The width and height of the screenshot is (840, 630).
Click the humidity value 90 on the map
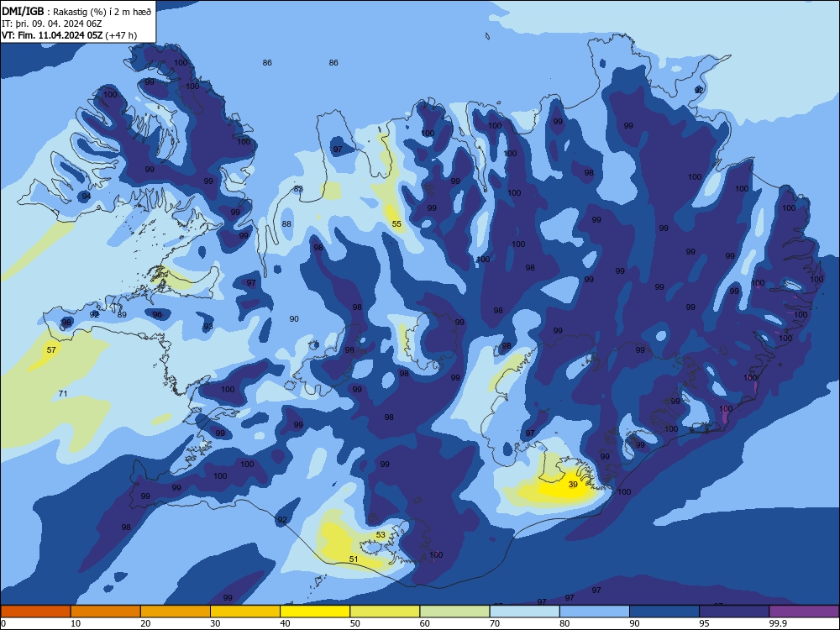(294, 318)
